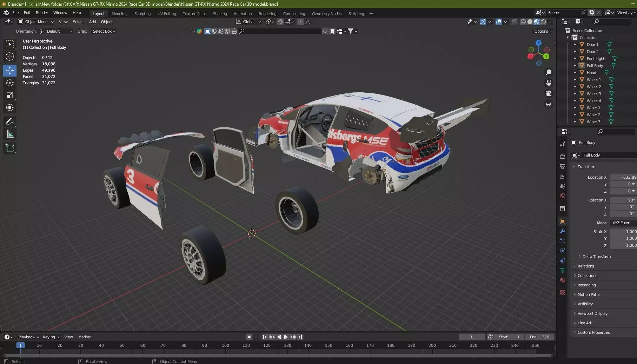This screenshot has width=637, height=364.
Task: Switch to the Modeling workspace tab
Action: click(119, 14)
